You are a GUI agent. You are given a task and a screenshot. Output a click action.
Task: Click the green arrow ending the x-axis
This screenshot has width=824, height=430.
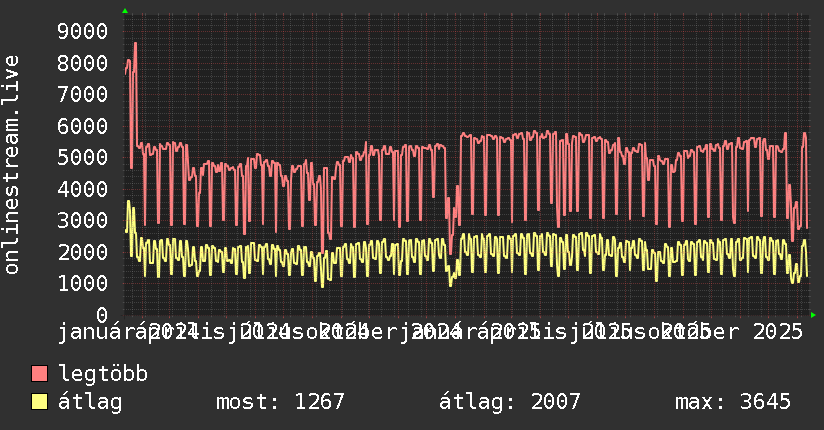(x=813, y=315)
